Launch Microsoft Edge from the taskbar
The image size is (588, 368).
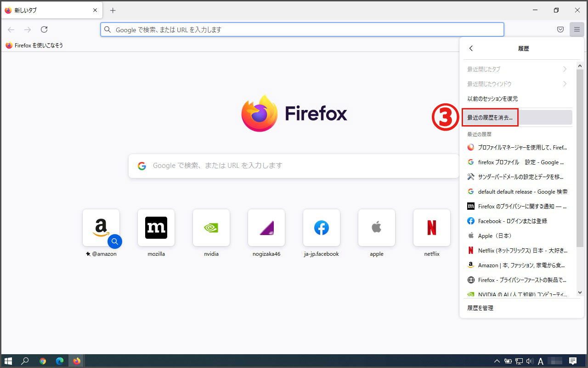[60, 361]
